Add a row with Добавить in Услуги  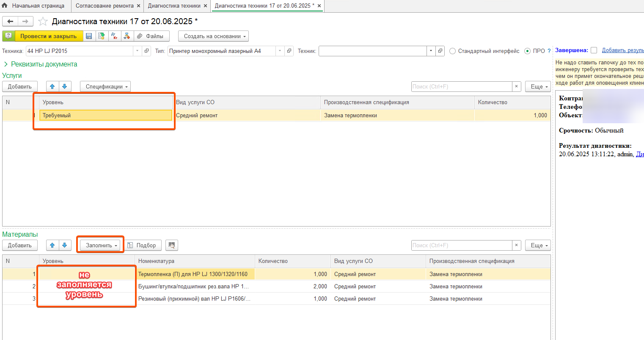pyautogui.click(x=20, y=87)
